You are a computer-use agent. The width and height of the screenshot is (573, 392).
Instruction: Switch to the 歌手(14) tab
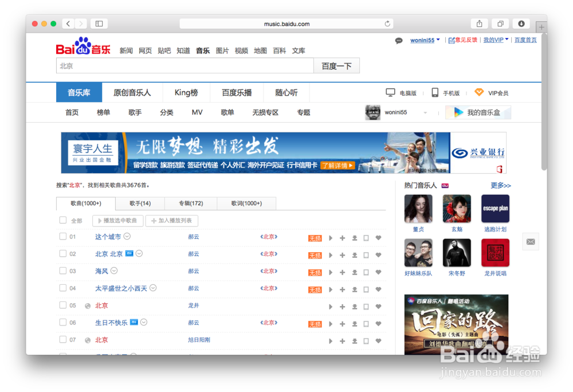coord(140,203)
